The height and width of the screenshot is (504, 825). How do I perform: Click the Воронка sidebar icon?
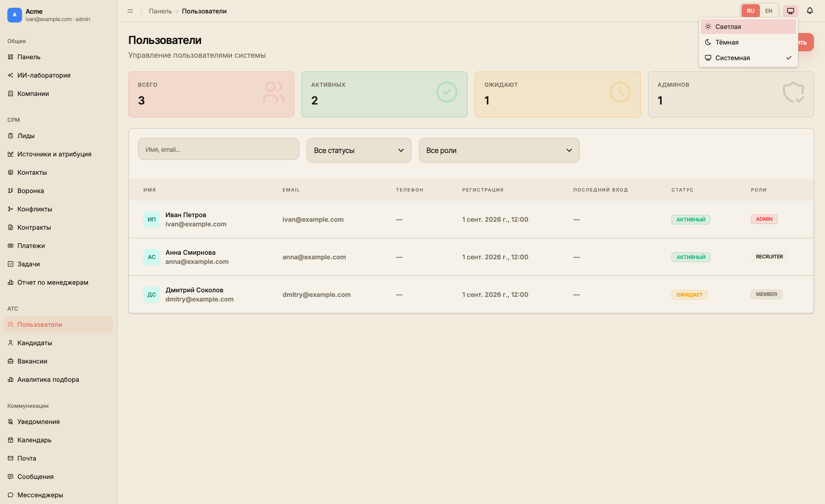coord(11,191)
